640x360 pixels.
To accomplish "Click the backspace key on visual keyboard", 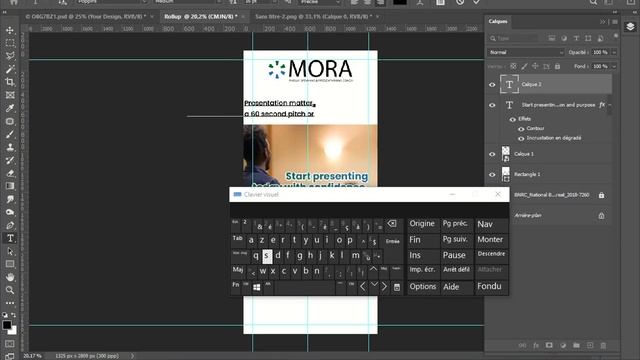I will point(392,224).
